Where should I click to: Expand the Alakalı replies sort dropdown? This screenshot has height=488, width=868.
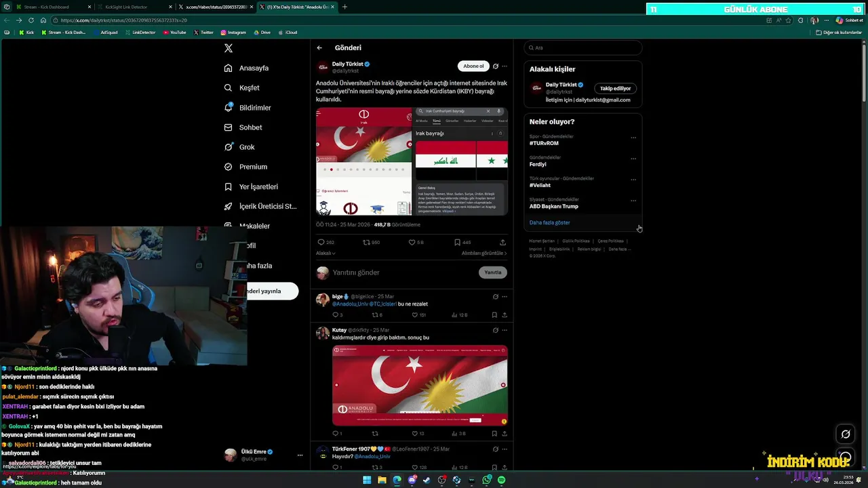tap(325, 253)
